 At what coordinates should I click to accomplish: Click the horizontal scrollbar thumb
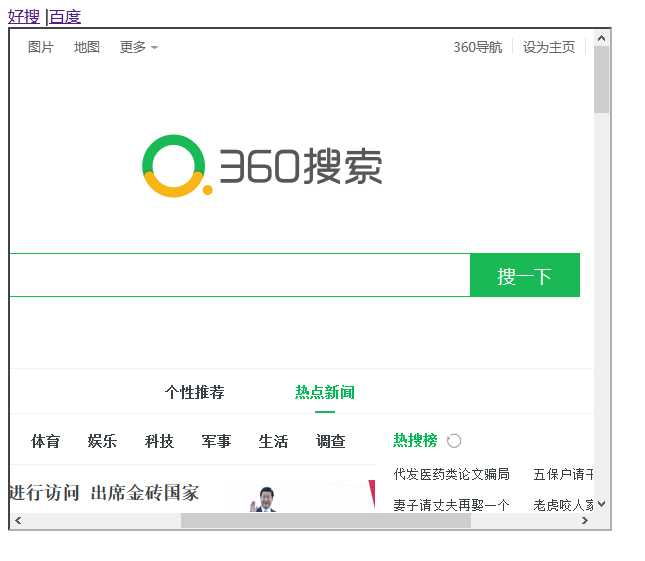(326, 520)
